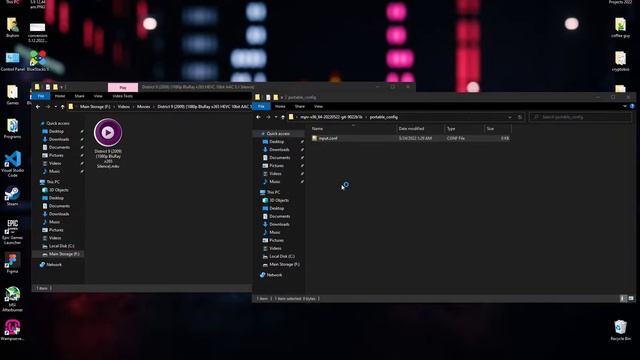Open Video Tools tab in District 9 window

[x=122, y=96]
